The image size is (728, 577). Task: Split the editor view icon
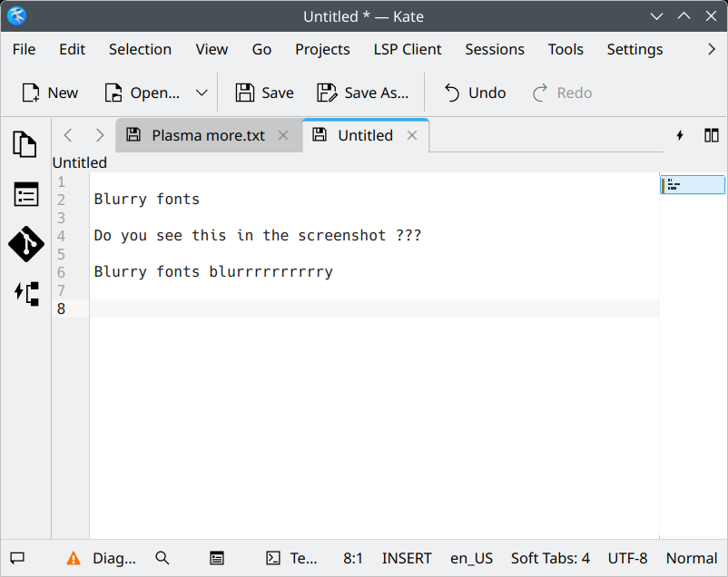712,135
